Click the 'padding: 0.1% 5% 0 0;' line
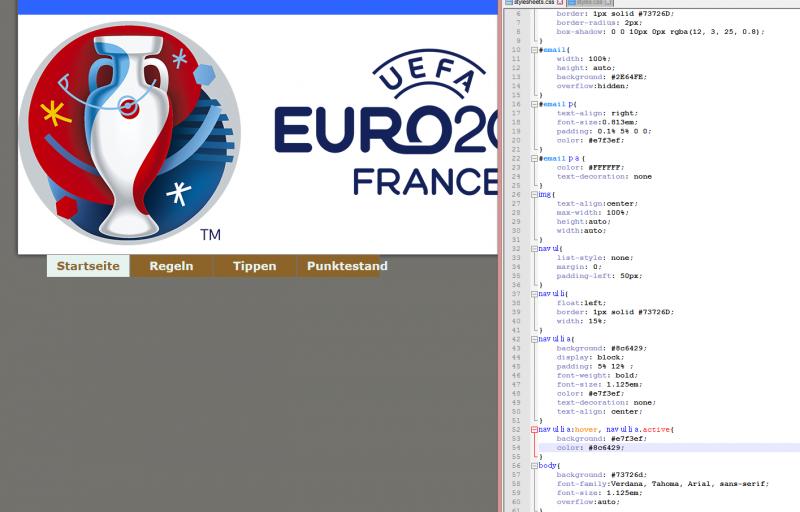The height and width of the screenshot is (512, 800). [x=604, y=132]
